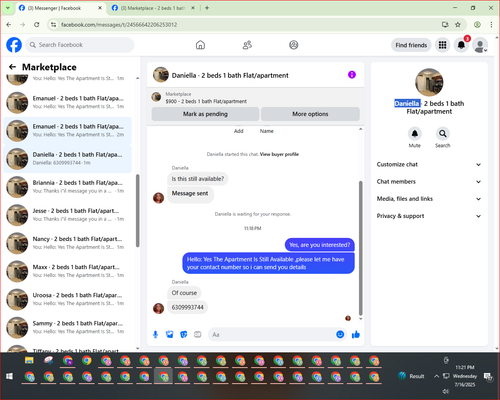Open the $900 Marketplace listing banner
Viewport: 500px width, 400px height.
click(x=255, y=98)
